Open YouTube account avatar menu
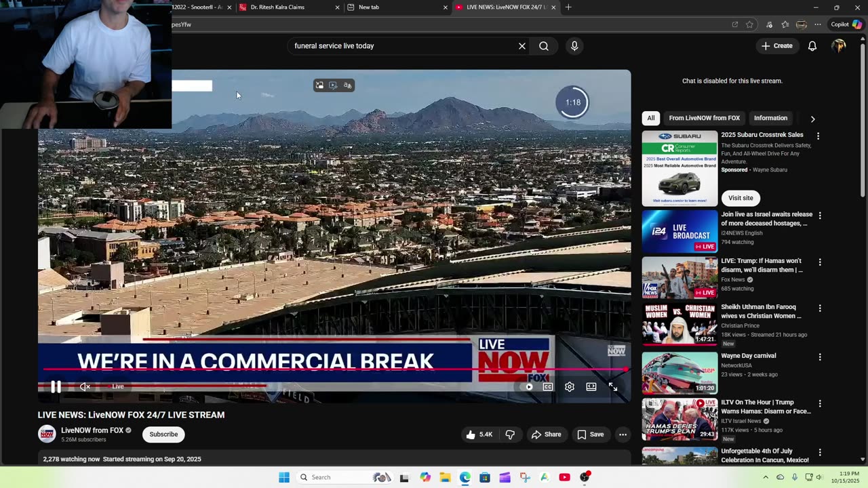Screen dimensions: 868x488 tap(839, 46)
